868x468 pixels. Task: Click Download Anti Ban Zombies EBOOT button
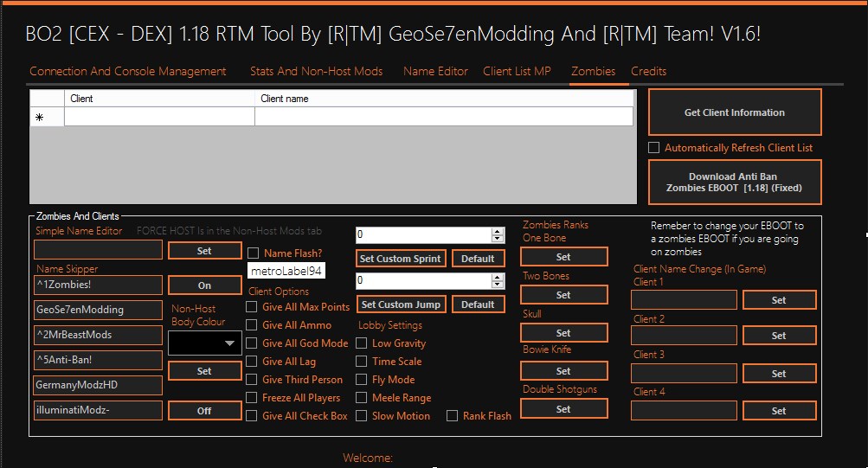735,182
